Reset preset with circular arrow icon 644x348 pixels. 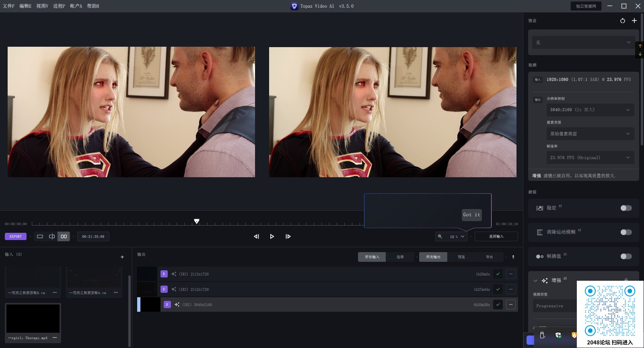click(x=623, y=21)
